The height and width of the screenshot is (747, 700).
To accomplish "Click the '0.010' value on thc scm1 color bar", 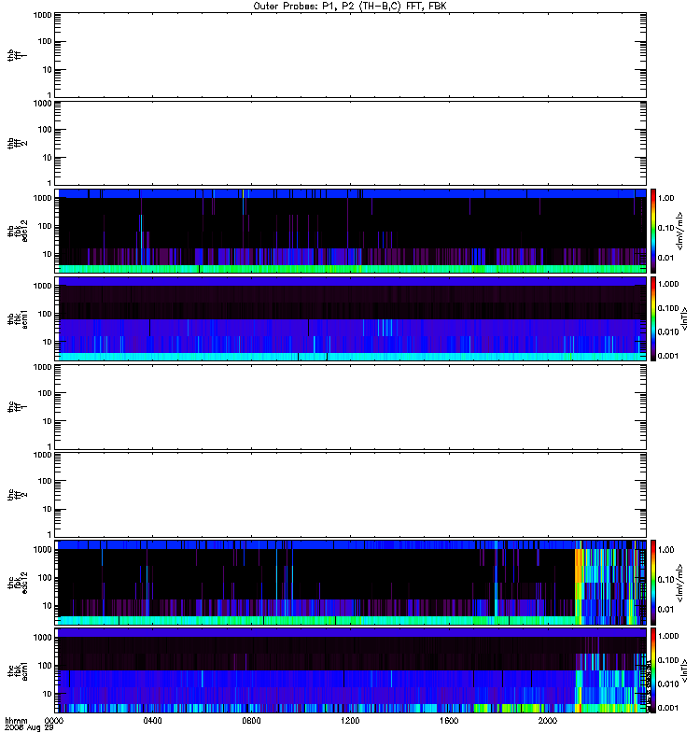I will click(668, 684).
